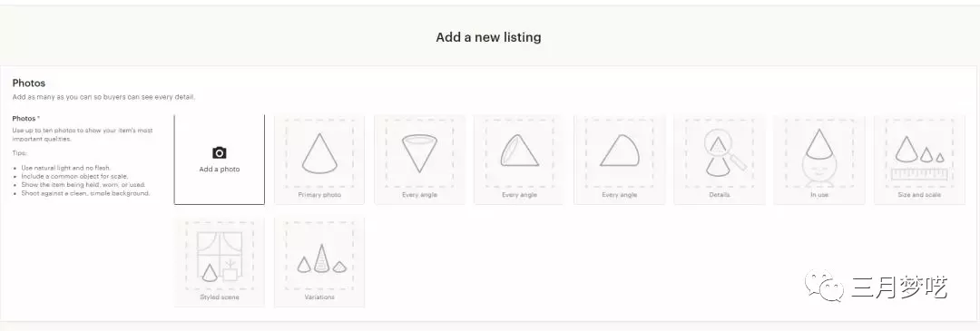980x331 pixels.
Task: Select the smiling face In use icon
Action: coord(819,158)
